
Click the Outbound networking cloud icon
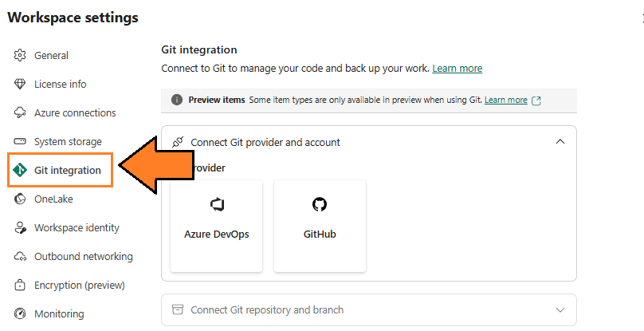[21, 257]
